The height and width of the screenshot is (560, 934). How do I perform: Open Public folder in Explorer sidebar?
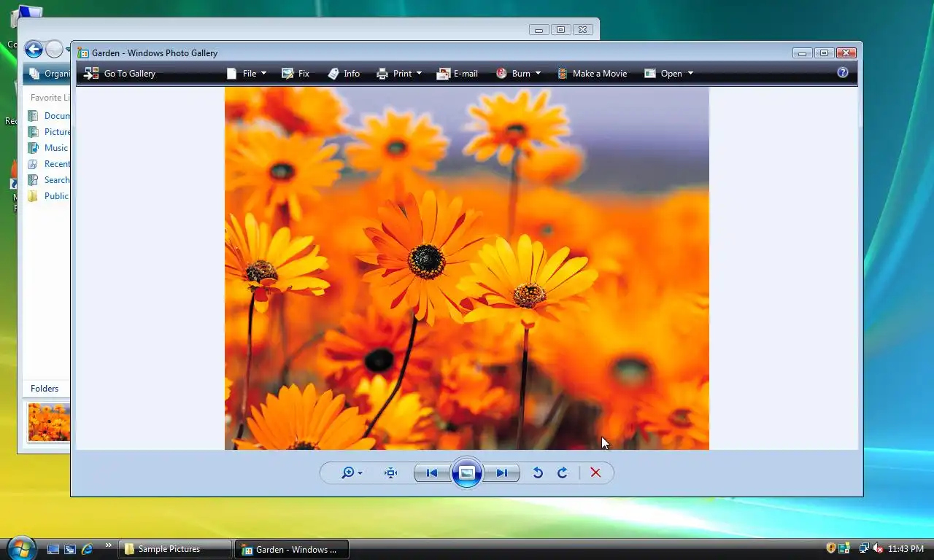pyautogui.click(x=56, y=195)
